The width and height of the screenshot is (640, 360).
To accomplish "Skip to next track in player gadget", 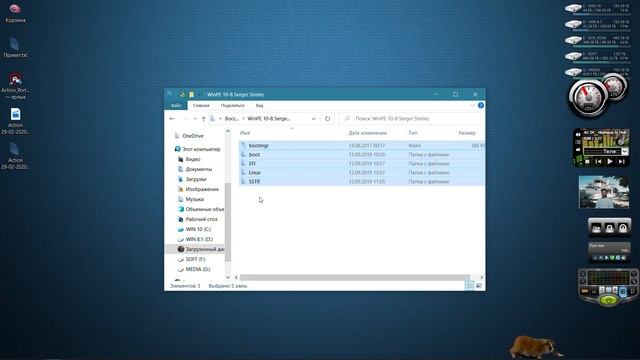I will (x=622, y=162).
